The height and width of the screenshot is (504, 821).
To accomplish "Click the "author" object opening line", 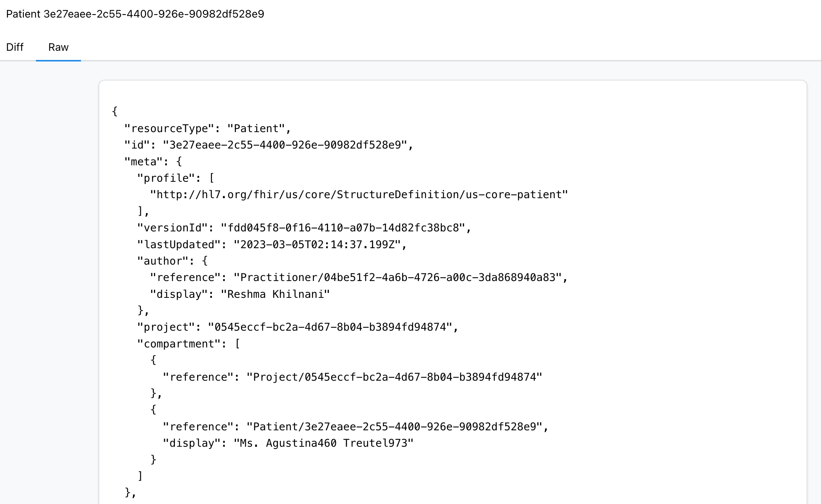I will tap(172, 261).
